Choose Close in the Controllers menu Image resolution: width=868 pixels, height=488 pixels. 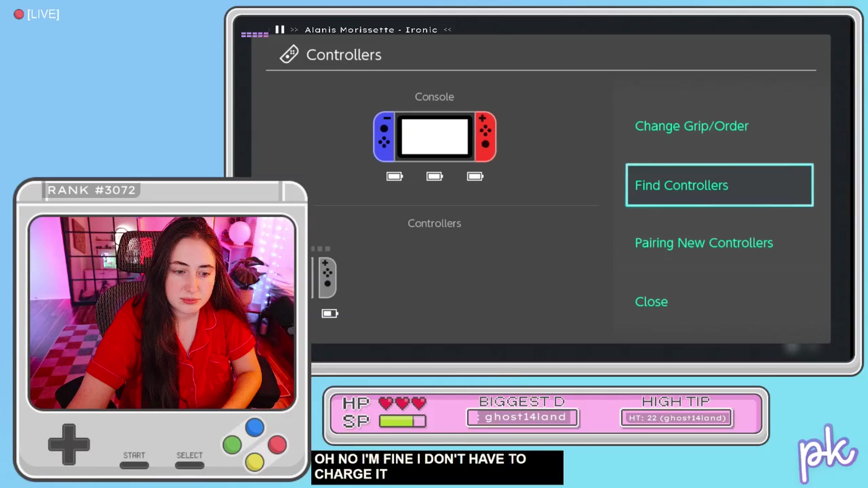[x=651, y=302]
